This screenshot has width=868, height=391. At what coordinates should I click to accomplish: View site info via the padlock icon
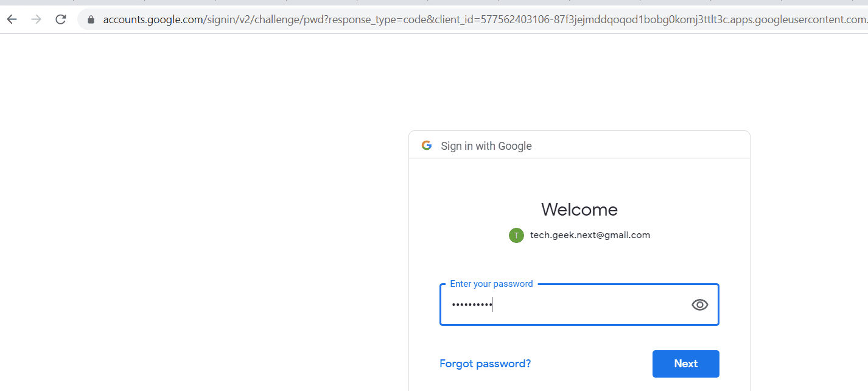[91, 19]
